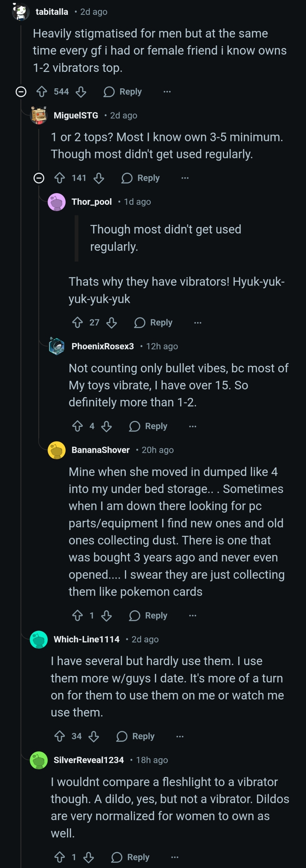Open Which-Line1114's username link
306x868 pixels.
87,639
